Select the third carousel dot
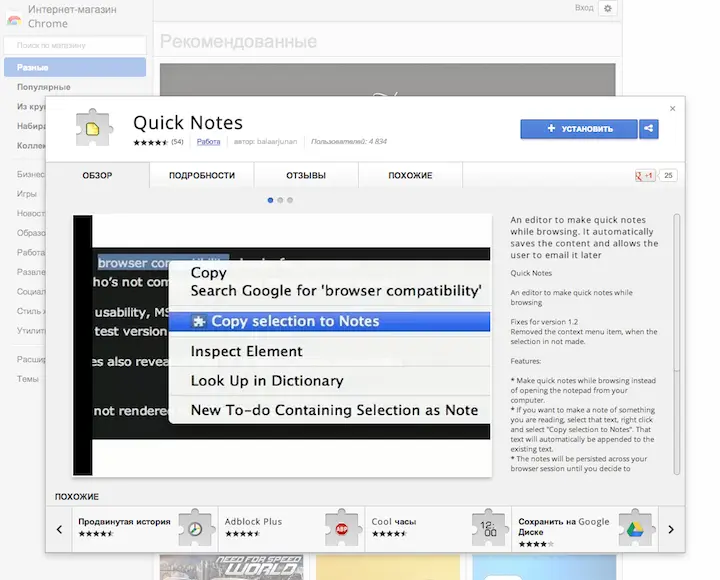720x580 pixels. (290, 200)
